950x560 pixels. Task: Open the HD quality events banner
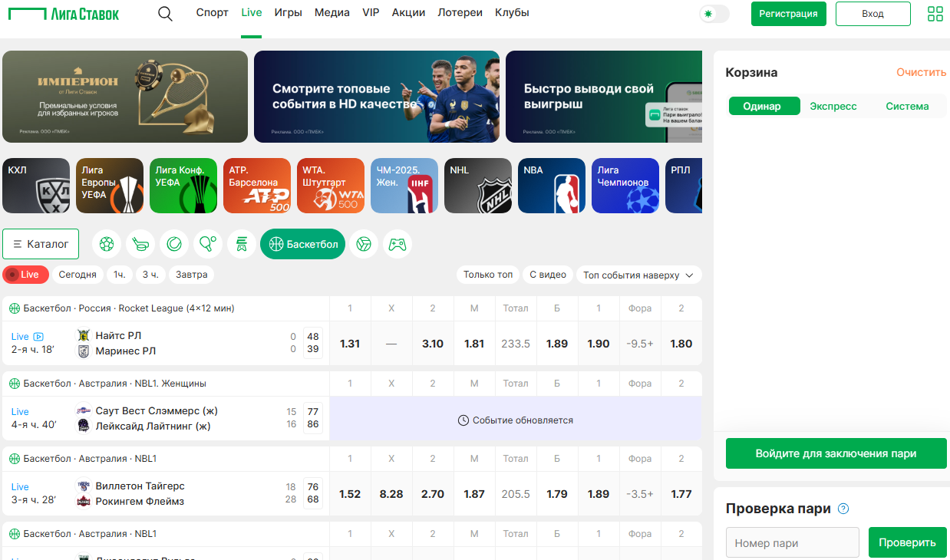pyautogui.click(x=377, y=97)
